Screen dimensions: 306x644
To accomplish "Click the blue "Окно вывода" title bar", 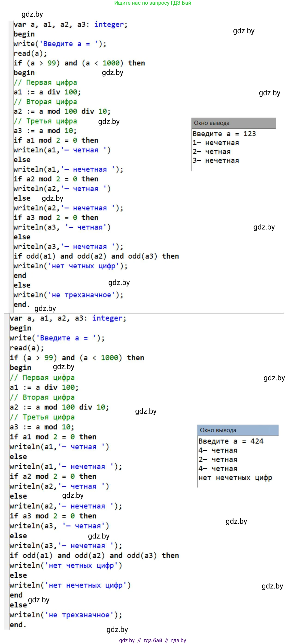I will 238,430.
